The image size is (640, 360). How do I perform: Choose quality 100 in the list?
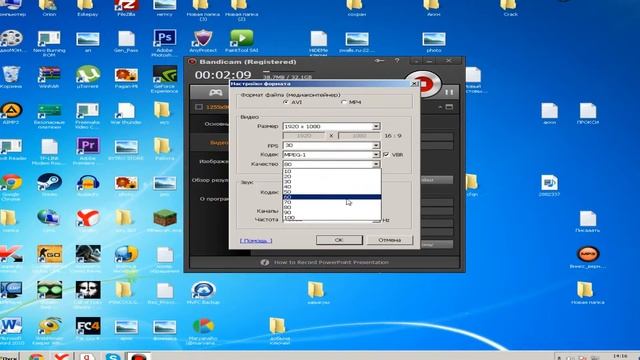(332, 218)
